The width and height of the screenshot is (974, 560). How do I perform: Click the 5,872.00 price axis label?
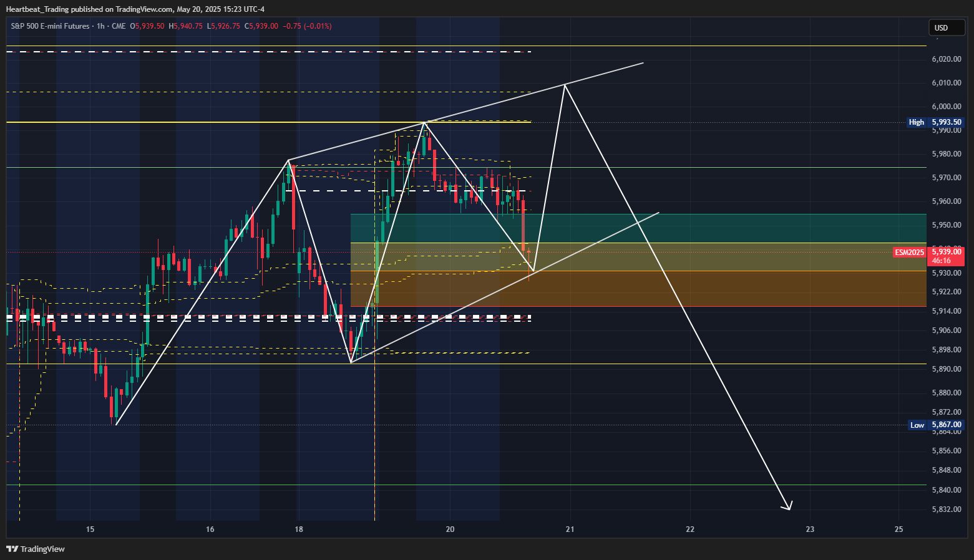coord(946,412)
